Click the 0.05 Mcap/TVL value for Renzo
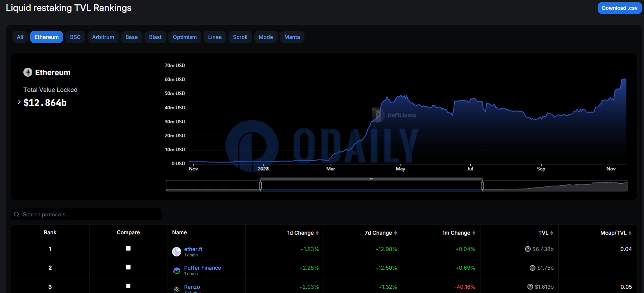The width and height of the screenshot is (644, 293). click(626, 287)
